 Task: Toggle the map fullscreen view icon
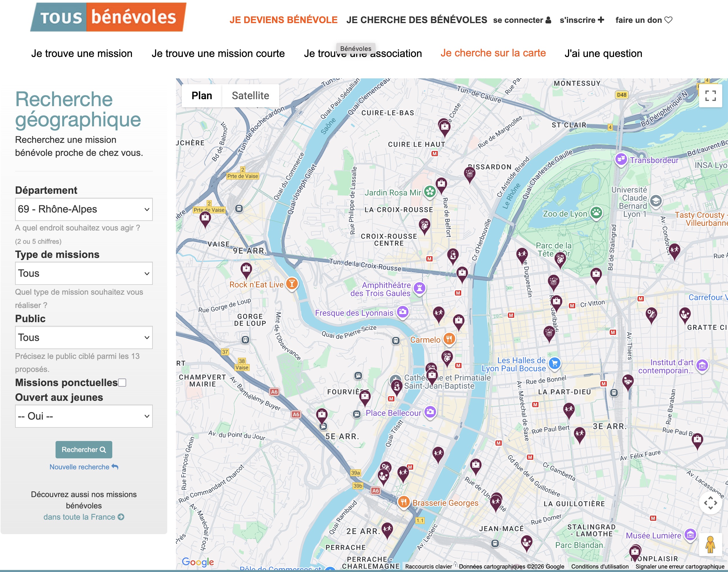(710, 96)
